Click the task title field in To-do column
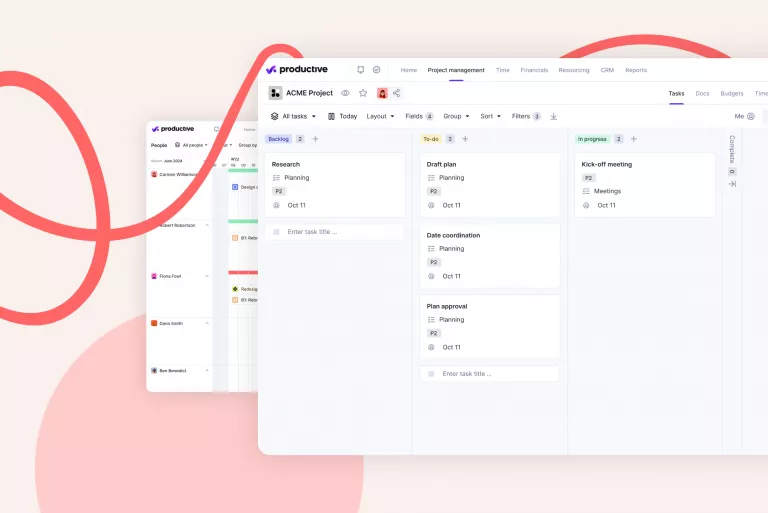 click(x=489, y=374)
